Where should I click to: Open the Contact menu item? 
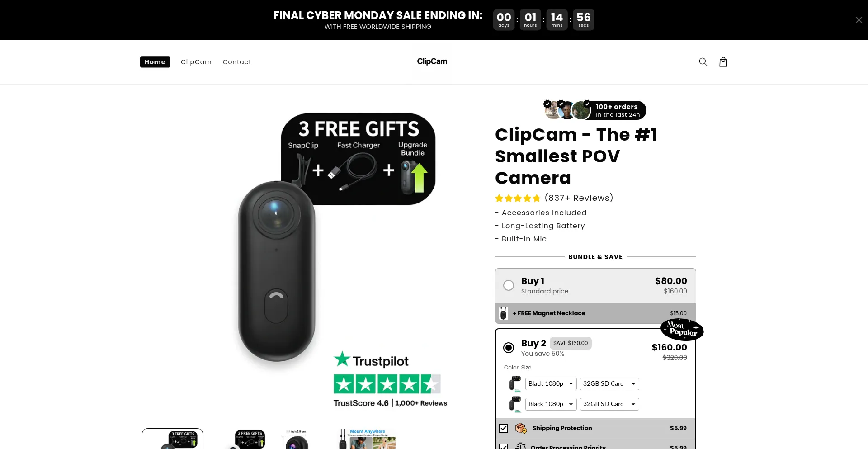point(237,62)
